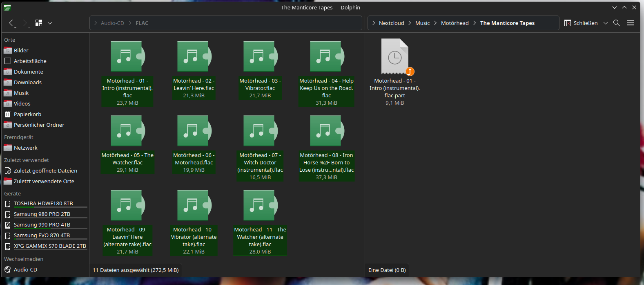Minimize the Dolphin window
The height and width of the screenshot is (285, 644).
pyautogui.click(x=615, y=7)
